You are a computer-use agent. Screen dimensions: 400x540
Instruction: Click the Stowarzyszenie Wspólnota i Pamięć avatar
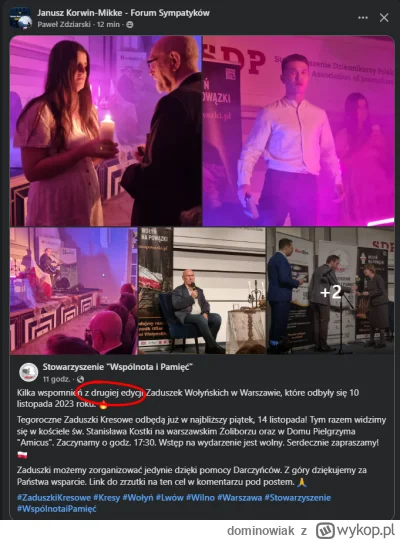click(x=28, y=372)
